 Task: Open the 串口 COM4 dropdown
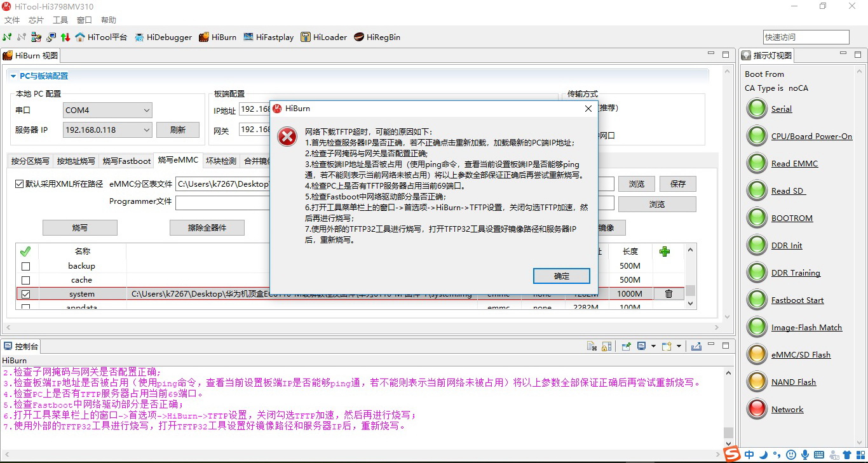click(107, 110)
